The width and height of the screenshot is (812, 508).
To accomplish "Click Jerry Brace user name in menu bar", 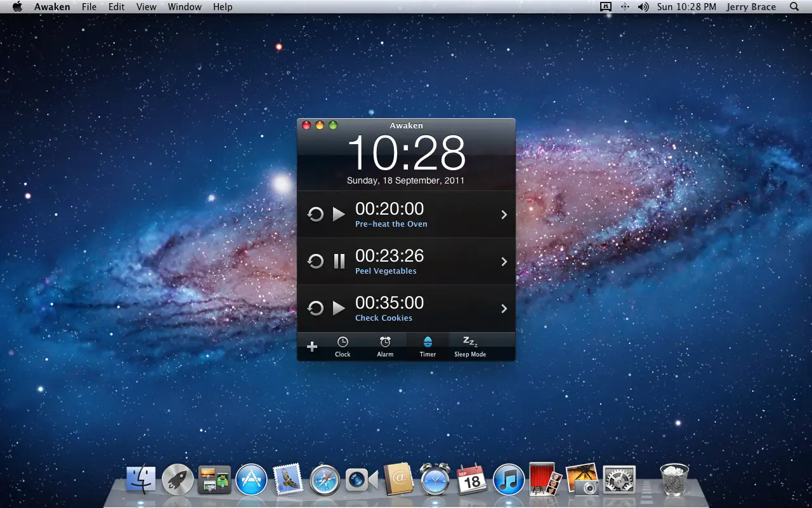I will [x=751, y=7].
